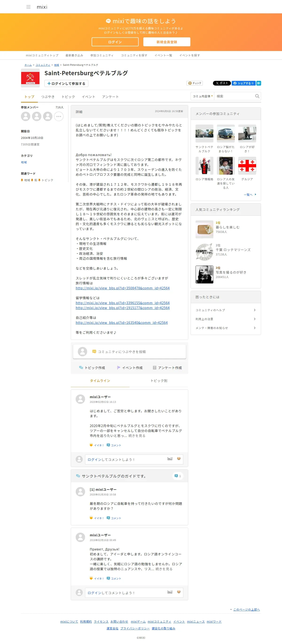
Task: Switch to the イベント tab
Action: (x=89, y=97)
